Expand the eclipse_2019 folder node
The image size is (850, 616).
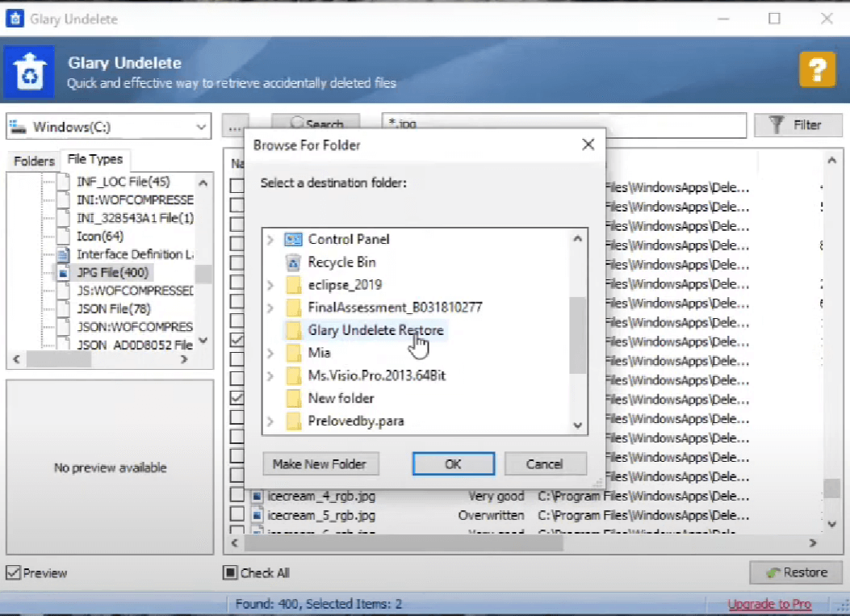click(x=270, y=285)
